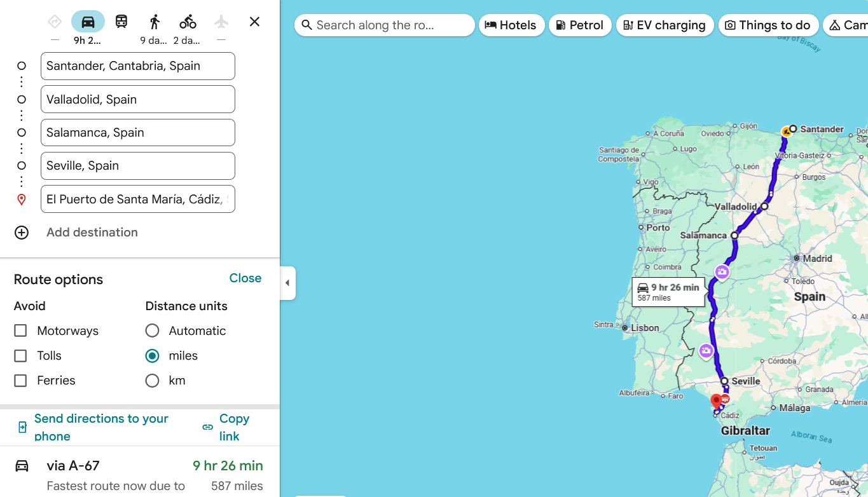Screen dimensions: 868x497
Task: Open the Things to do chip
Action: (768, 25)
